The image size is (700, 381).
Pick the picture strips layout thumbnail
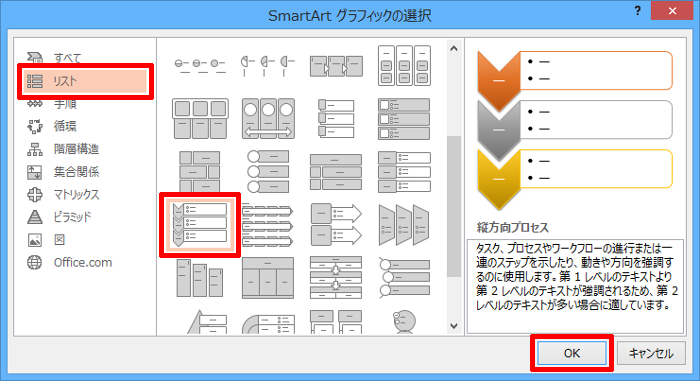(x=336, y=118)
